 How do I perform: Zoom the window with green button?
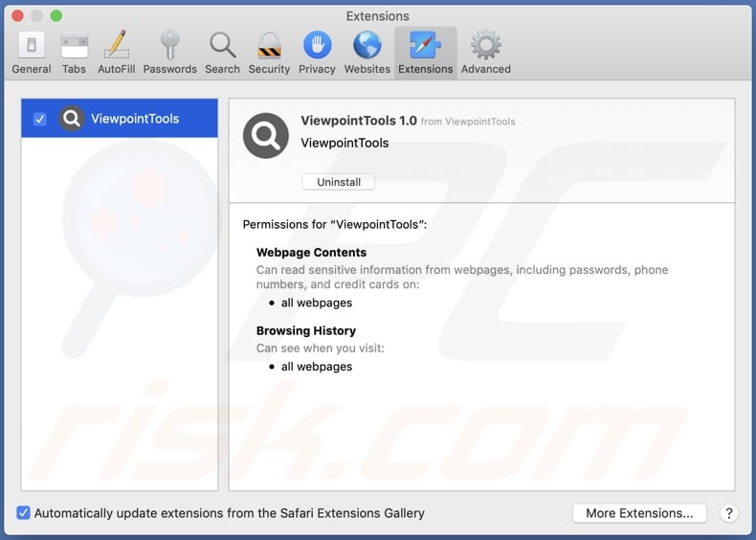point(56,16)
